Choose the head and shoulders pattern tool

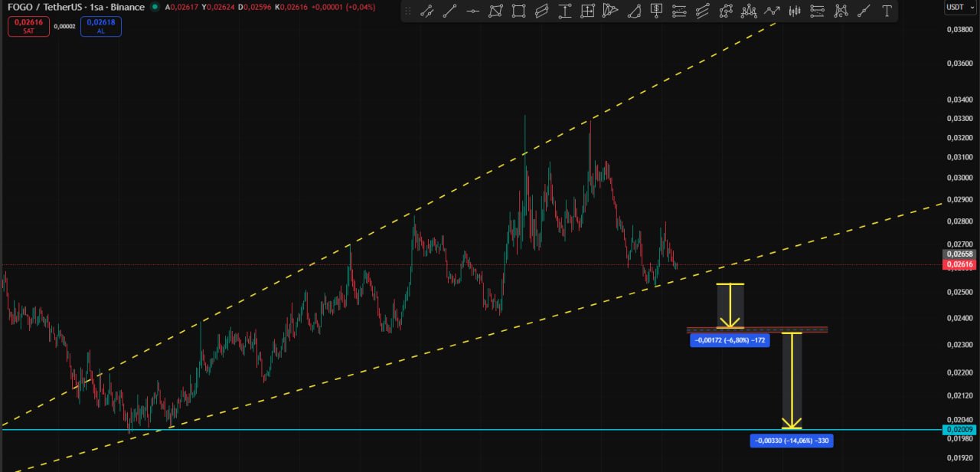click(749, 11)
